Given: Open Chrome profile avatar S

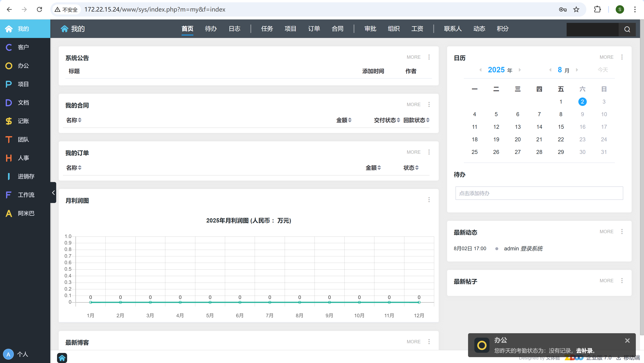Looking at the screenshot, I should (x=620, y=9).
